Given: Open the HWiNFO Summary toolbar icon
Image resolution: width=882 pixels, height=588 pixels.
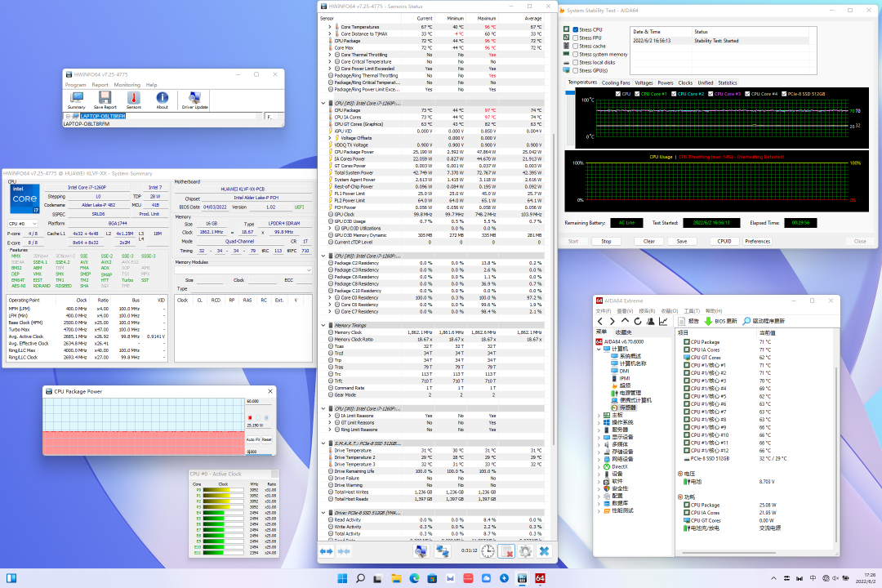Looking at the screenshot, I should click(x=76, y=98).
